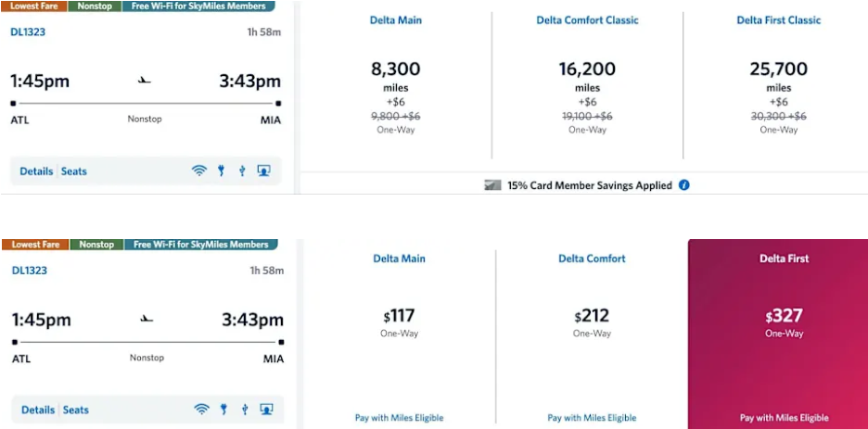Select Delta Main $117 fare

(399, 334)
